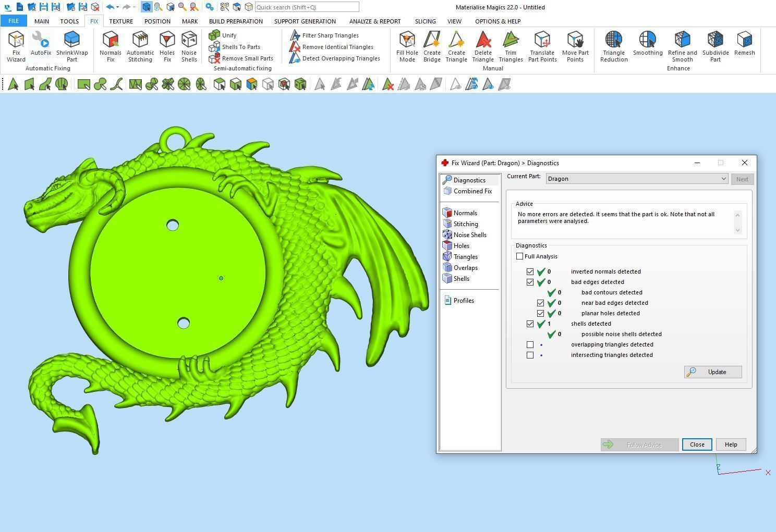
Task: Pick the Create Triangle tool
Action: pos(456,46)
